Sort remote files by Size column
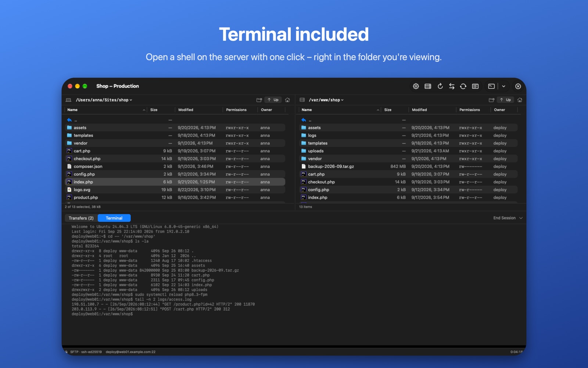 click(x=395, y=110)
